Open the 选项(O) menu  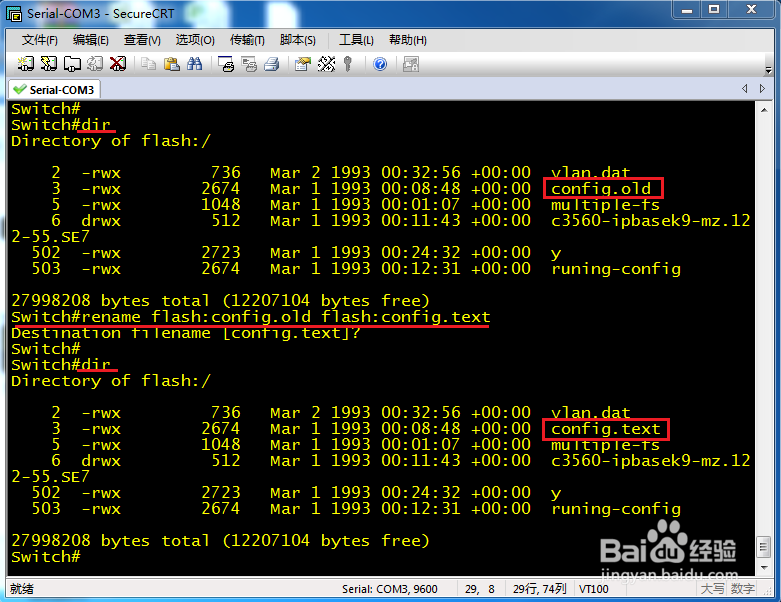pos(195,40)
